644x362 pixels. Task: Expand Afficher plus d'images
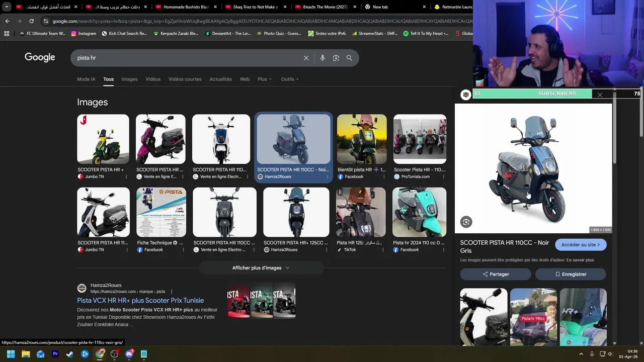click(261, 268)
